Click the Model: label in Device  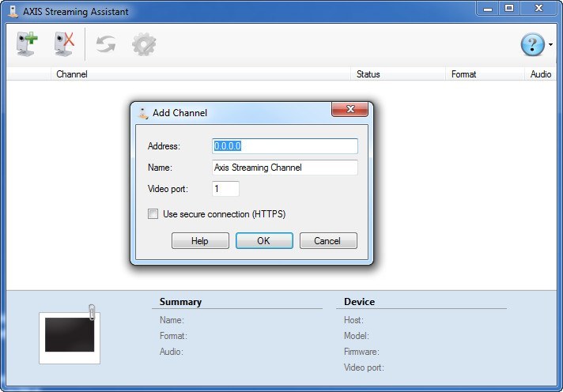(x=357, y=336)
